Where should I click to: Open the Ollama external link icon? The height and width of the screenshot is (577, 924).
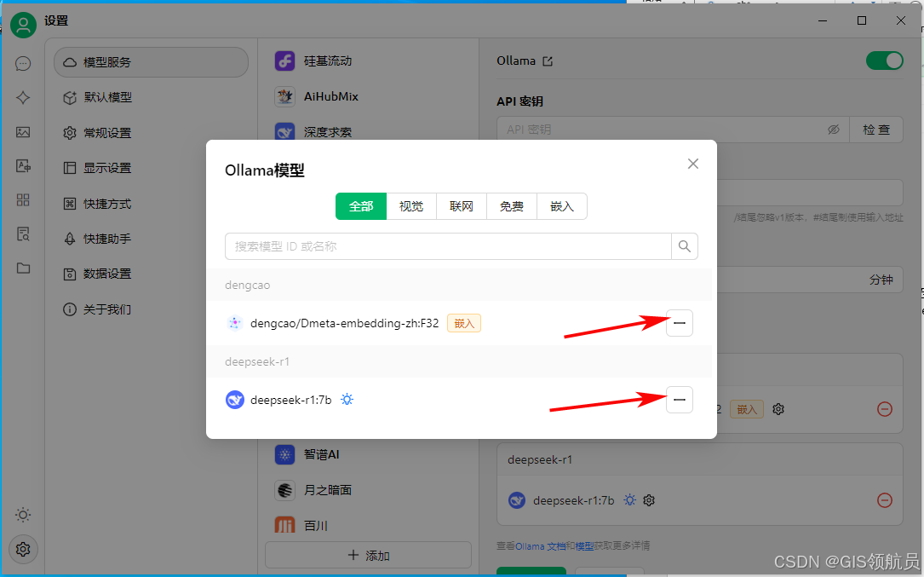click(548, 61)
